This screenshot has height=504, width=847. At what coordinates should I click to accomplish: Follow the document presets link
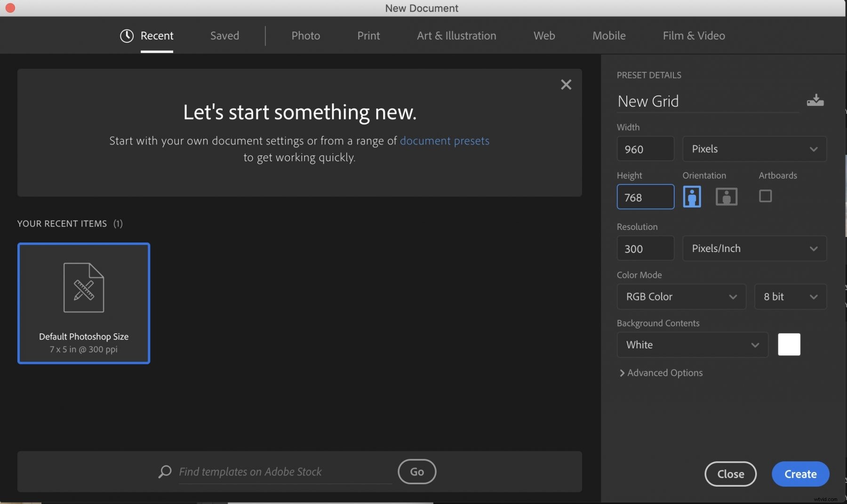pos(444,141)
